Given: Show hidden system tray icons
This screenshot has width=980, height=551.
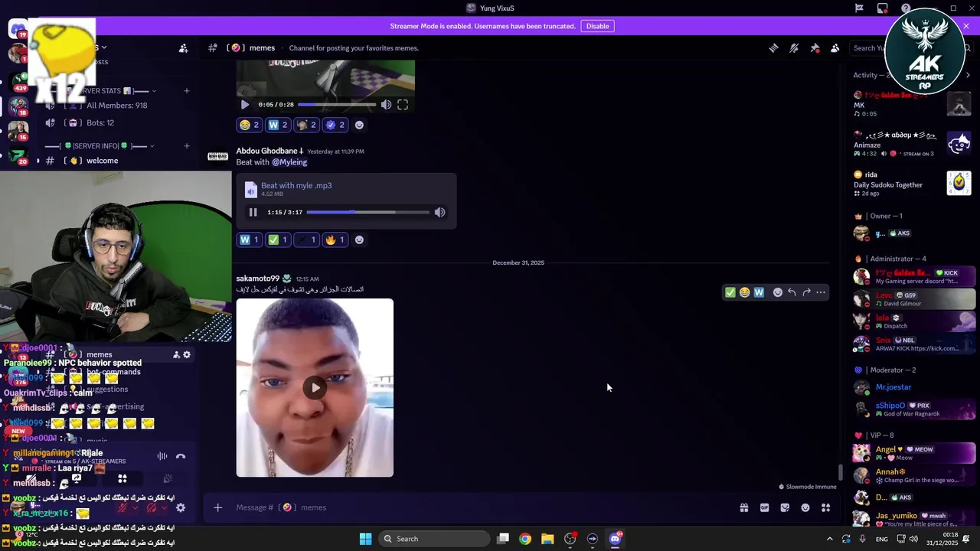Looking at the screenshot, I should point(829,539).
